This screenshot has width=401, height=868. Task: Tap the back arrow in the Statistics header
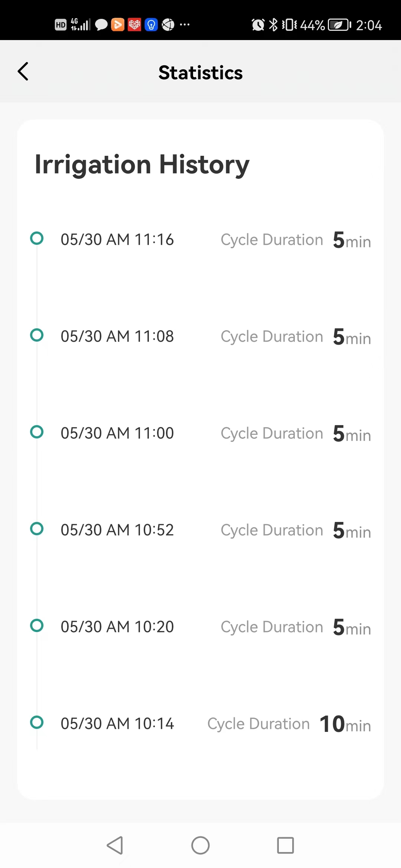(x=23, y=71)
